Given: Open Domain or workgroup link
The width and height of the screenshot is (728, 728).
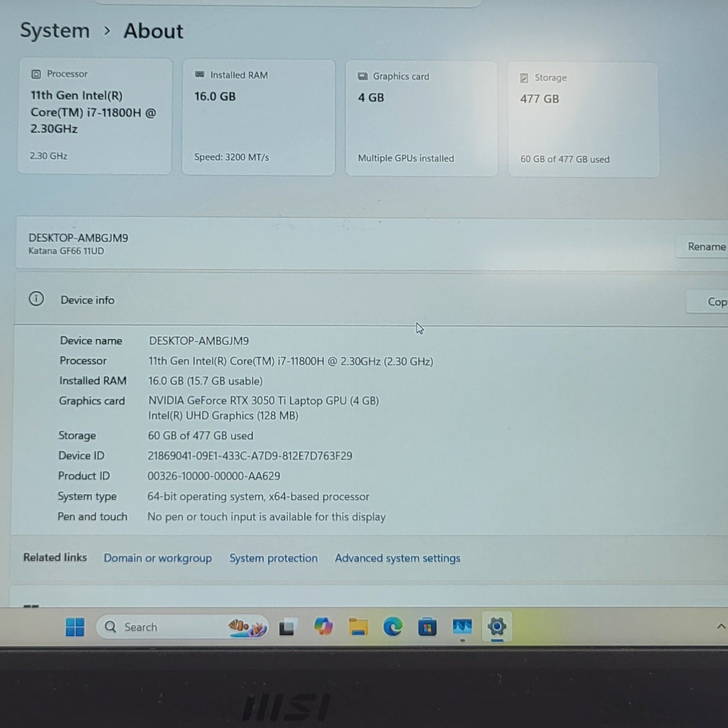Looking at the screenshot, I should pyautogui.click(x=158, y=558).
